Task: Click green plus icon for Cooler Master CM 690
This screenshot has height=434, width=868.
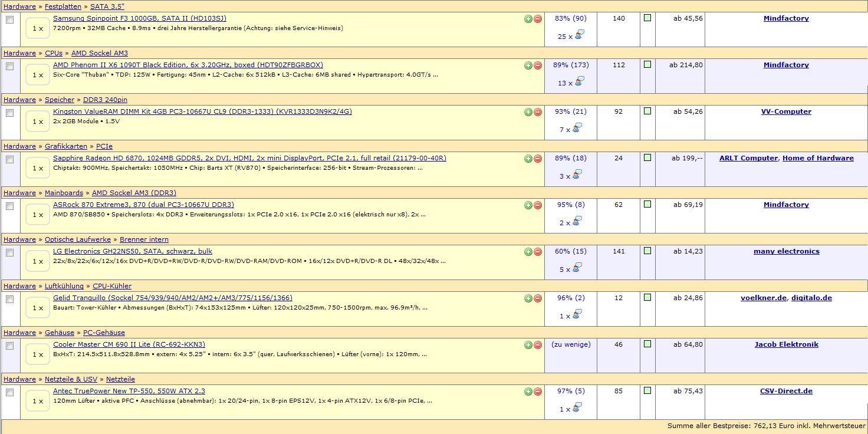Action: pyautogui.click(x=528, y=345)
